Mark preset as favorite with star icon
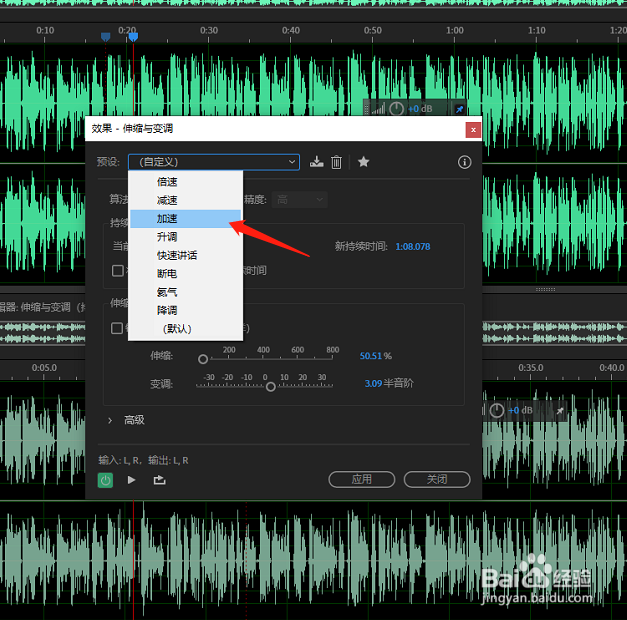This screenshot has width=627, height=620. [363, 162]
